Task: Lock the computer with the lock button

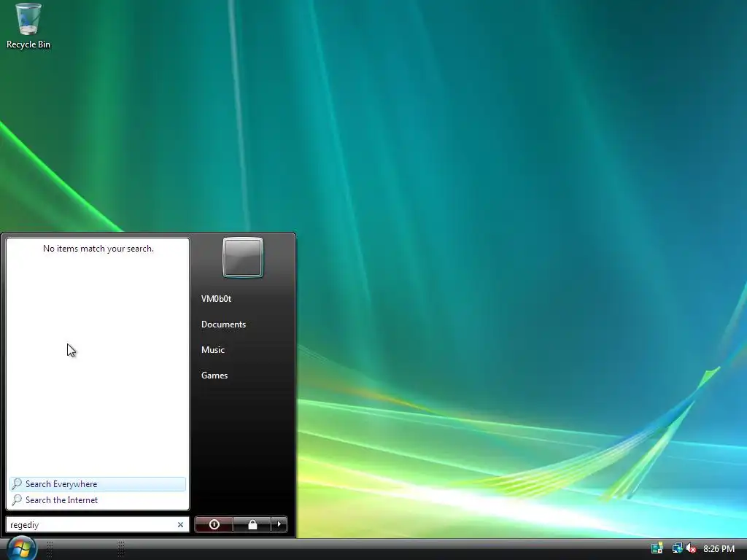Action: 252,524
